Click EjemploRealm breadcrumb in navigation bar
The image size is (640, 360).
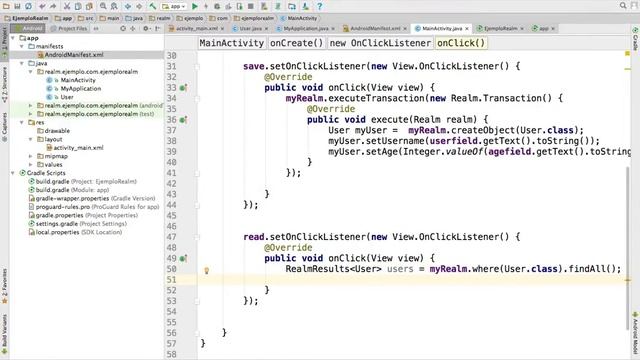coord(27,18)
